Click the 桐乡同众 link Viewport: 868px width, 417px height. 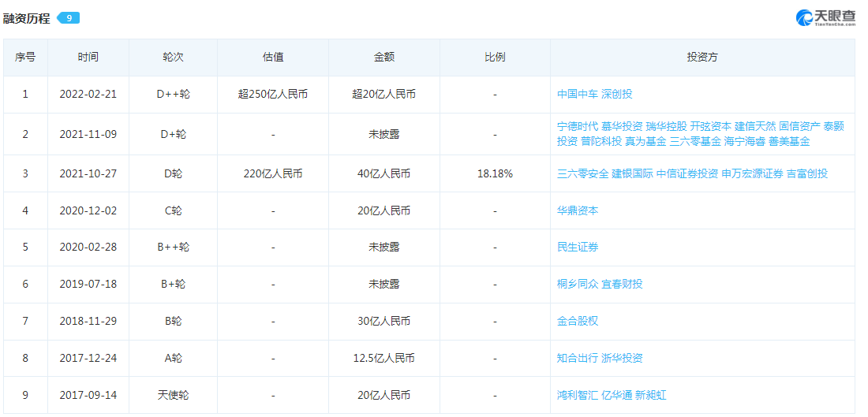578,285
